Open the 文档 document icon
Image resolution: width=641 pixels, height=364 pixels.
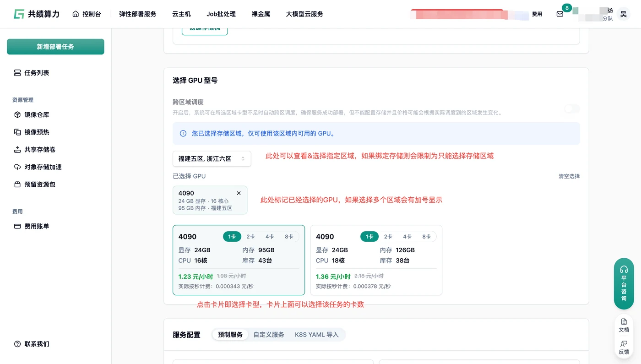tap(624, 322)
